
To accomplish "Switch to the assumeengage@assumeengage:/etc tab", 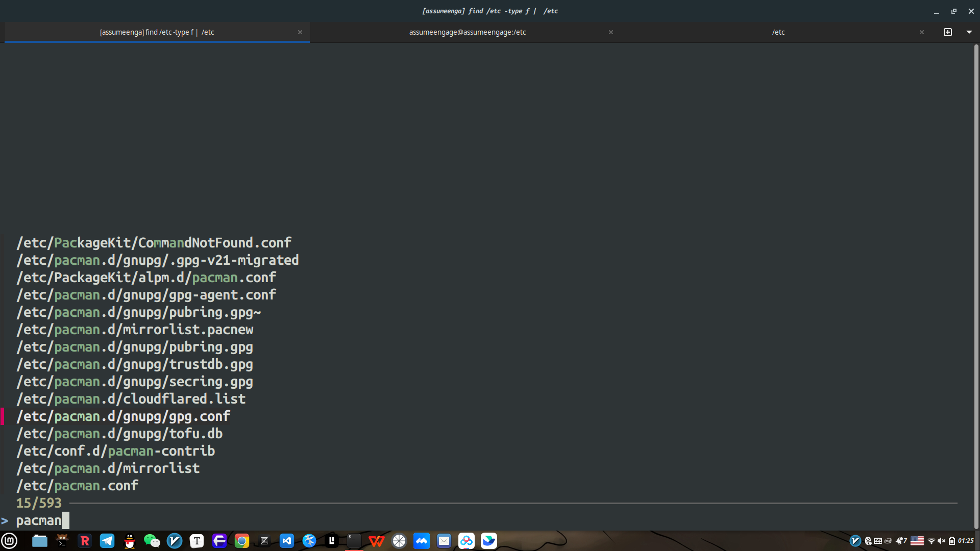I will coord(467,32).
